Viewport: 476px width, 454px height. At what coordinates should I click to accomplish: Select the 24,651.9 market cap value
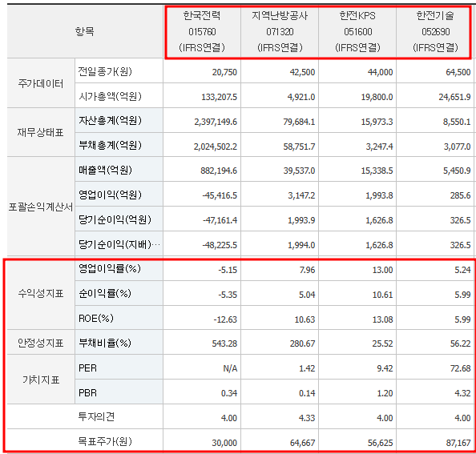click(454, 97)
